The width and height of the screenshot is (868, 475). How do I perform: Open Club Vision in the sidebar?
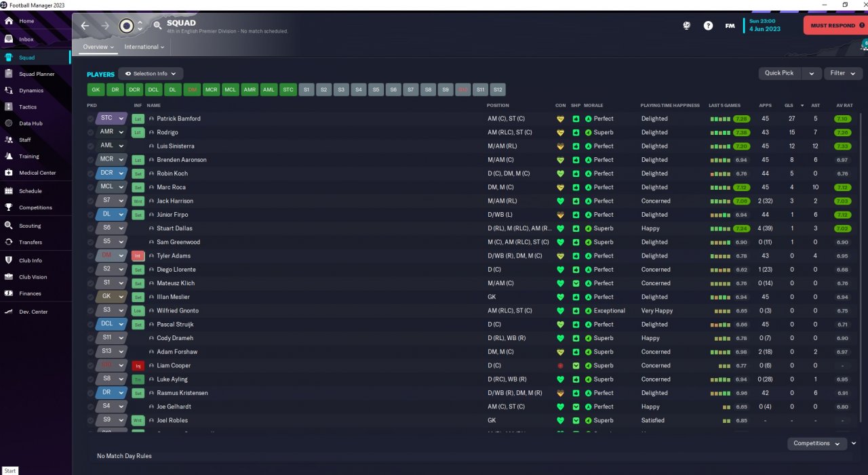(x=33, y=277)
